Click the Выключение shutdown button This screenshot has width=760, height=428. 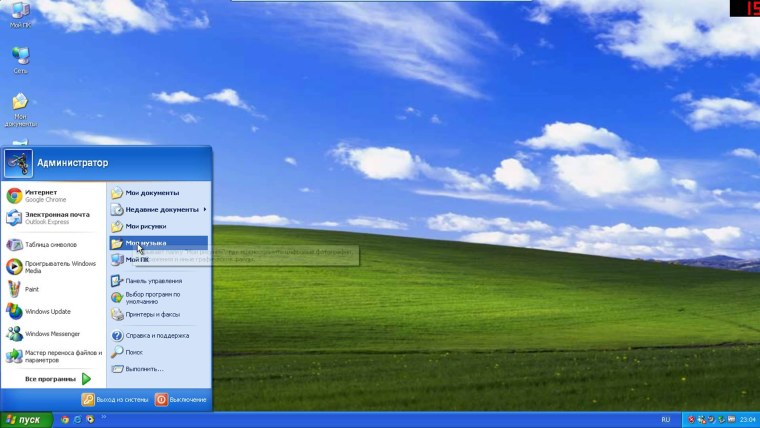[181, 399]
